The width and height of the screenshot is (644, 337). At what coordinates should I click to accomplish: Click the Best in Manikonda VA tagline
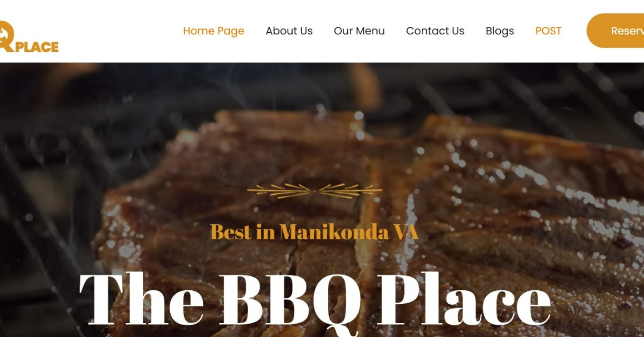314,232
